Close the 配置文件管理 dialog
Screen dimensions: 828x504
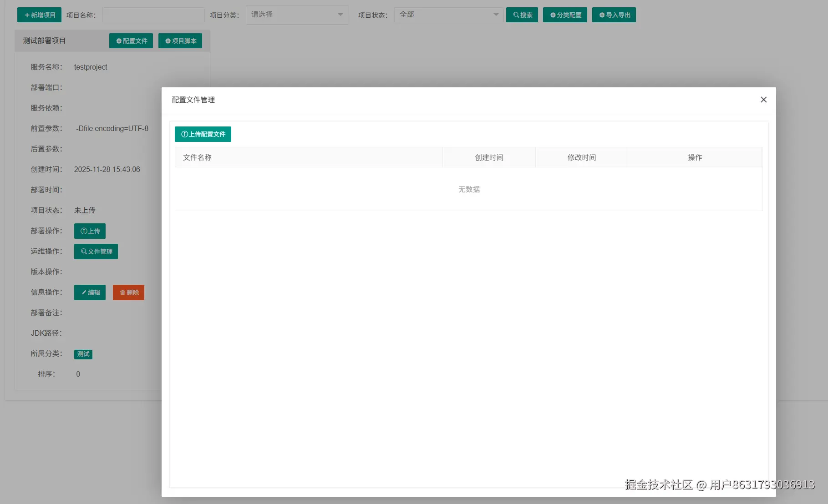pyautogui.click(x=763, y=100)
